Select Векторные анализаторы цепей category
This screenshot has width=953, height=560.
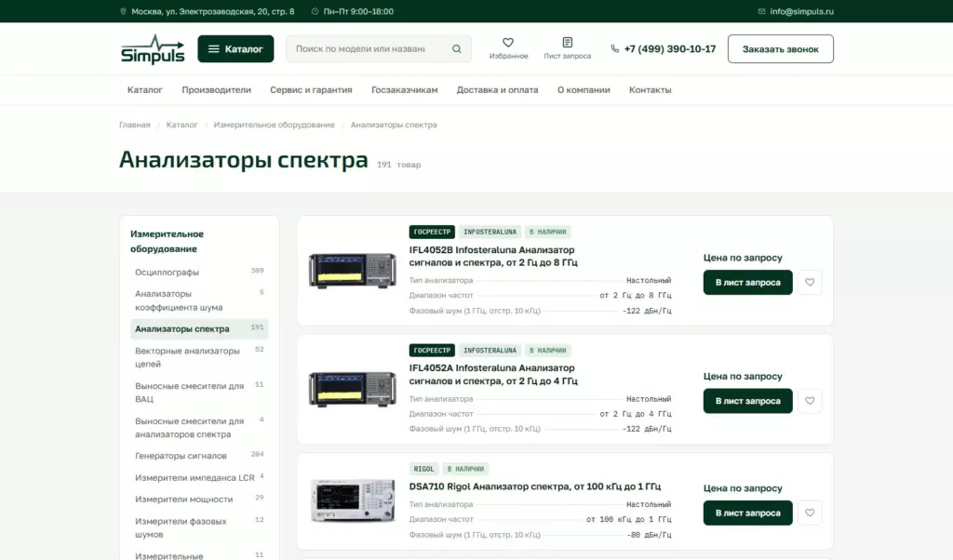tap(199, 357)
